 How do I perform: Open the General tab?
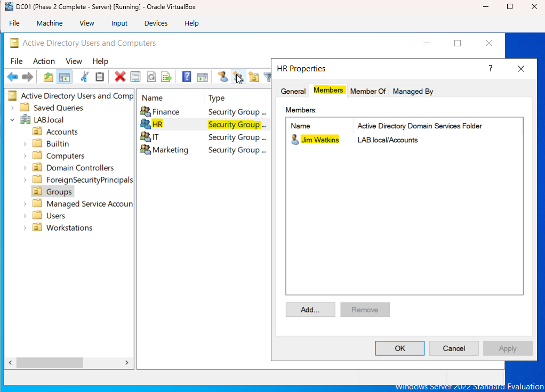point(293,91)
